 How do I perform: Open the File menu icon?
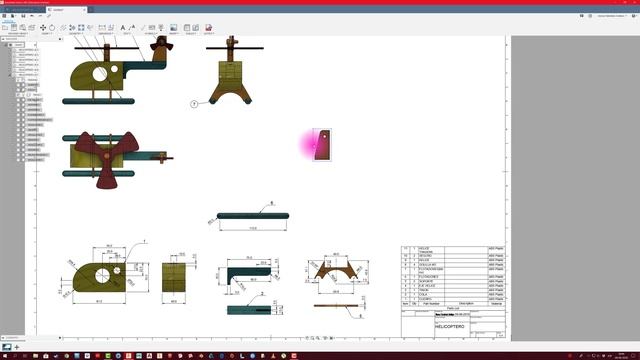[13, 16]
